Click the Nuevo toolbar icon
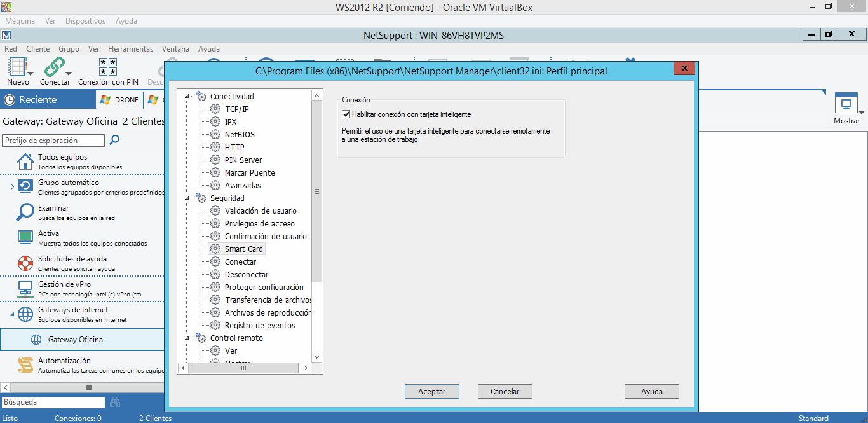The height and width of the screenshot is (423, 868). coord(18,67)
